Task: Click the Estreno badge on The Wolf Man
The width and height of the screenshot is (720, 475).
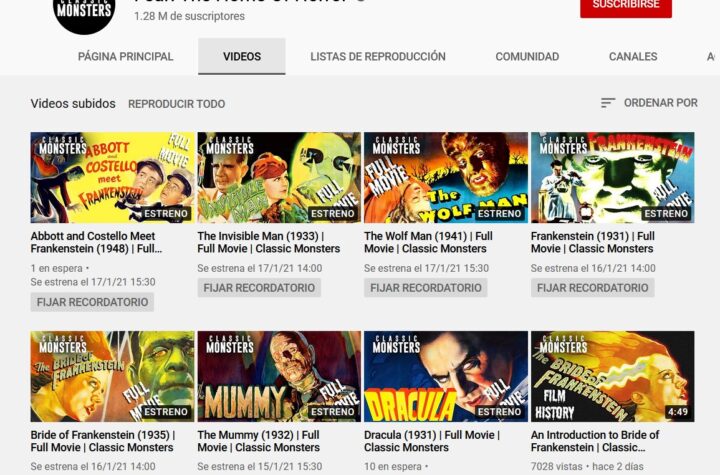Action: [499, 214]
